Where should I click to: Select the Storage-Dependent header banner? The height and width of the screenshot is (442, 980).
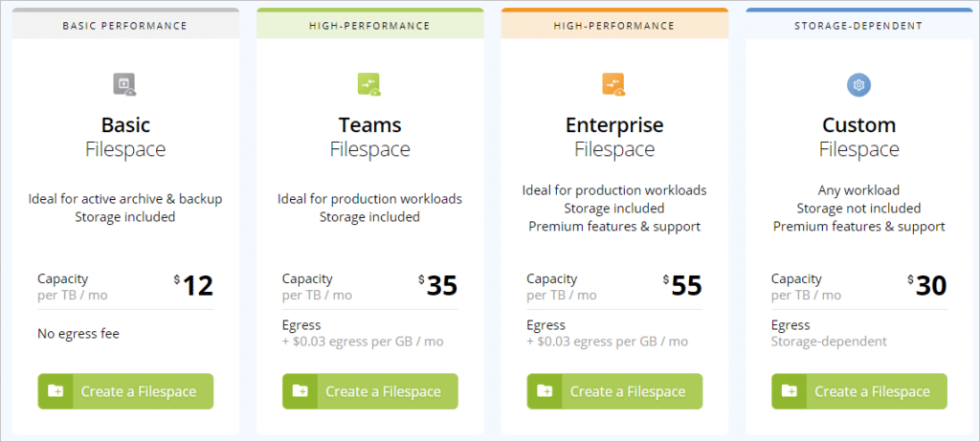pyautogui.click(x=858, y=26)
